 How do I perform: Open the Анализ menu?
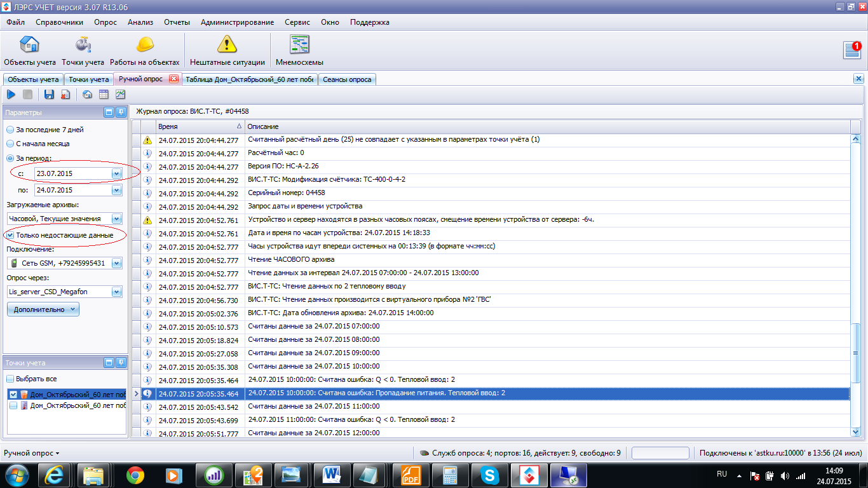140,22
